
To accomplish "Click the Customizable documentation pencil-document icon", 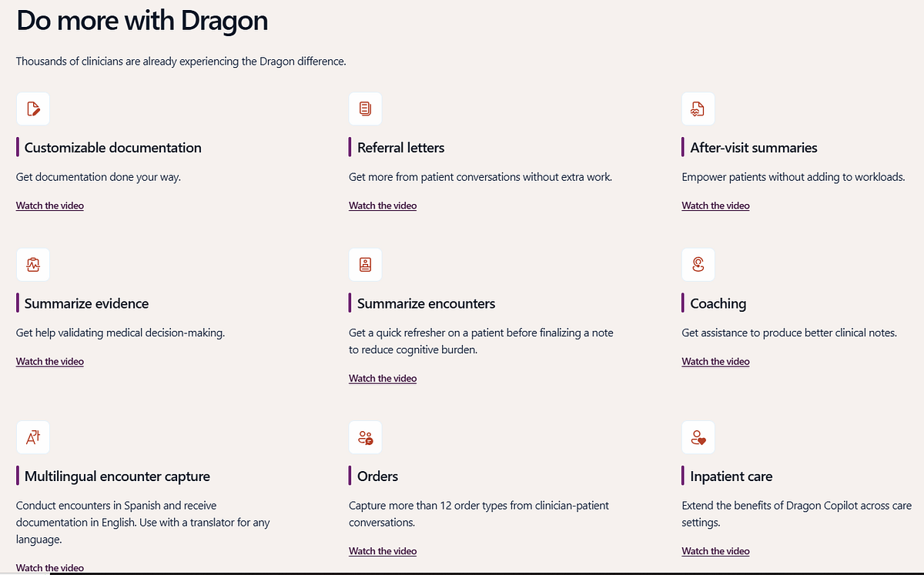I will tap(33, 109).
